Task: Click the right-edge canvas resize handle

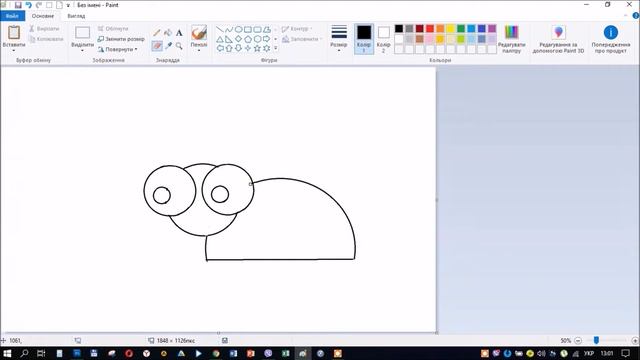Action: [x=437, y=200]
